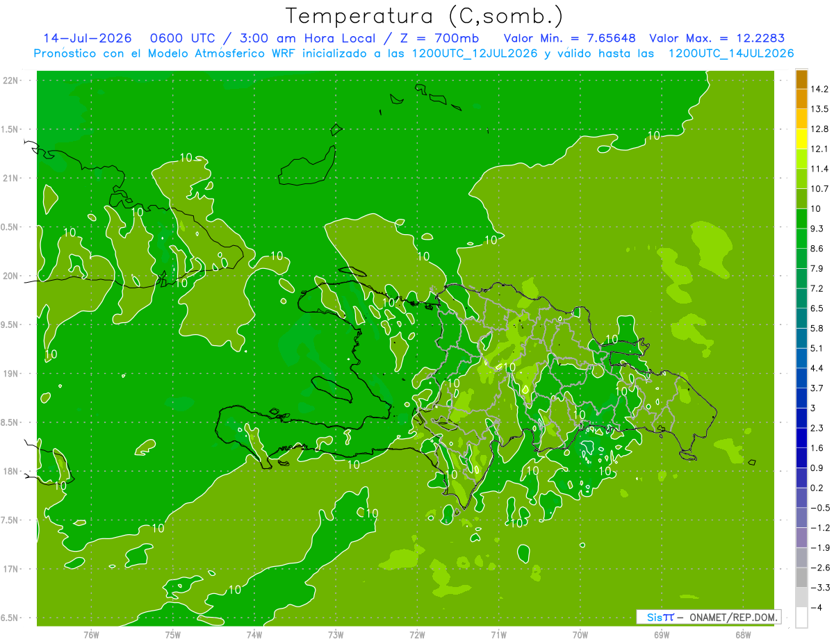Viewport: 834px width, 644px height.
Task: Click the color bar swatch between 13.5 and 14.2
Action: (x=801, y=99)
